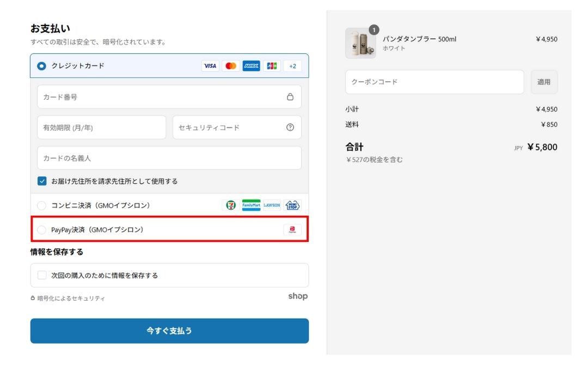588x365 pixels.
Task: Focus the クーポンコード input field
Action: coord(434,82)
